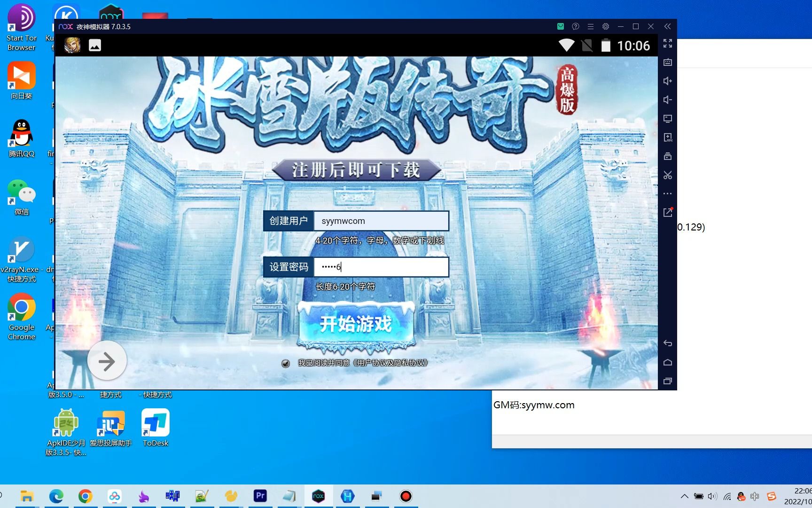Image resolution: width=812 pixels, height=508 pixels.
Task: Enter fullscreen using the sidebar icon
Action: click(667, 44)
